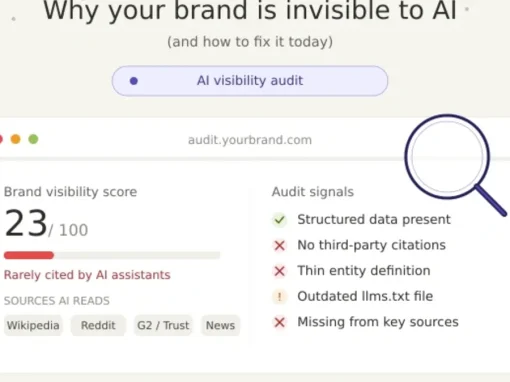This screenshot has width=510, height=382.
Task: Click the 'Rarely cited by AI assistants' text
Action: tap(87, 275)
